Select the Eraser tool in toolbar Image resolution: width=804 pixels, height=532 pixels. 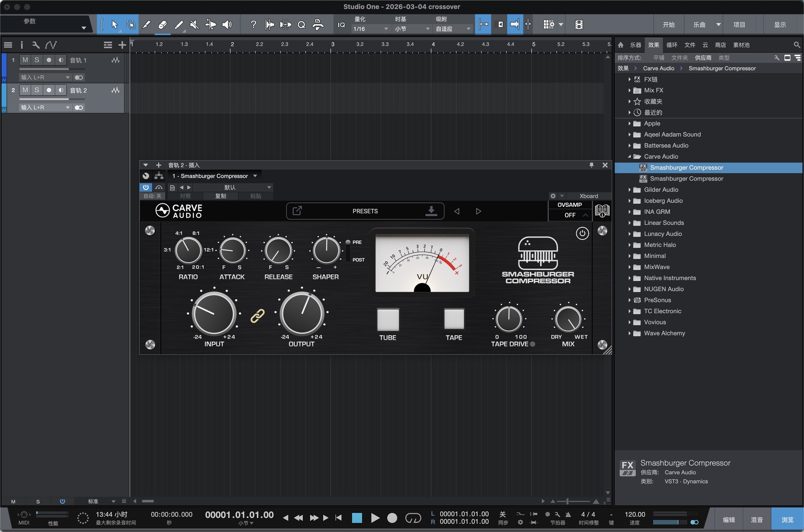coord(162,25)
